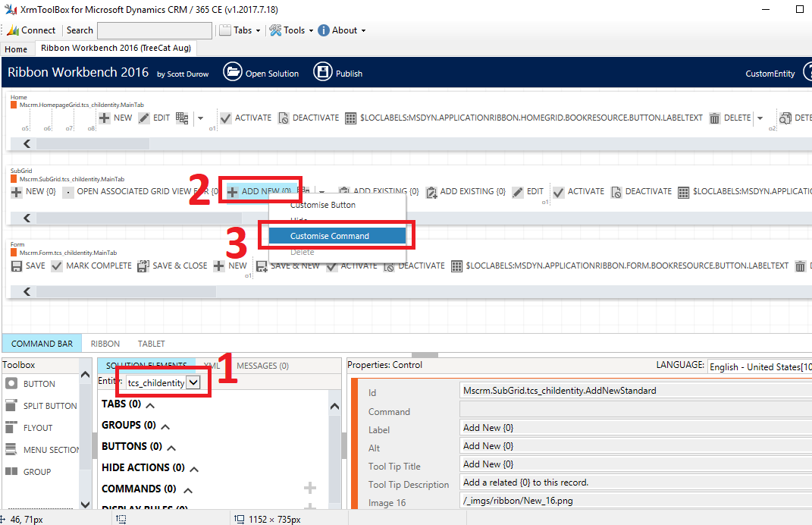Select MENU SECTION in the Toolbox
This screenshot has width=812, height=525.
[x=42, y=450]
